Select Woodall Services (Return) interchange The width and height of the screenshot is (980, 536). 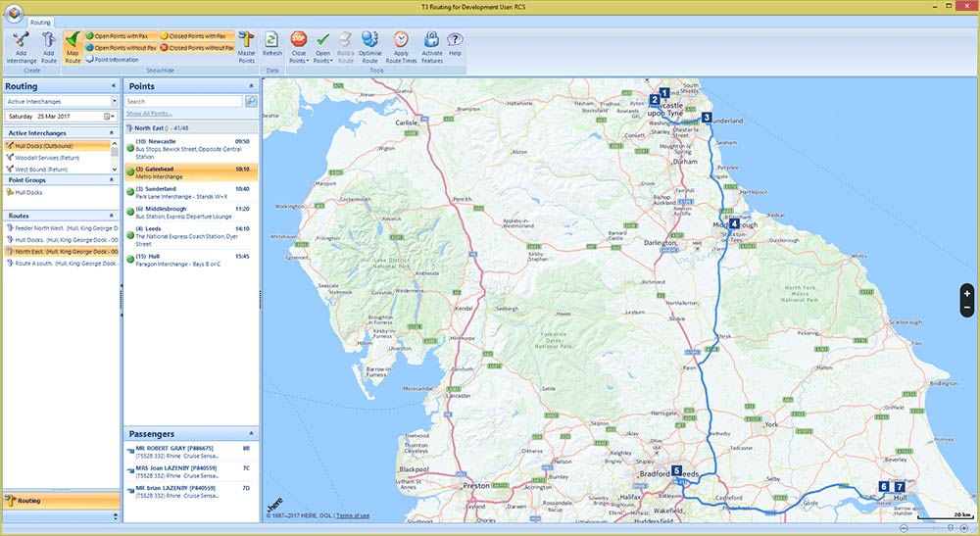pyautogui.click(x=58, y=158)
